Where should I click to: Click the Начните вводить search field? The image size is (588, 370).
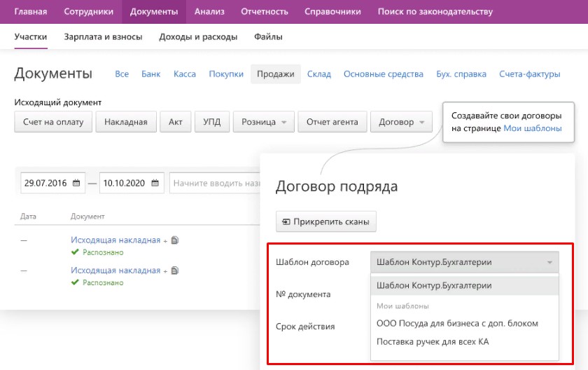[215, 183]
